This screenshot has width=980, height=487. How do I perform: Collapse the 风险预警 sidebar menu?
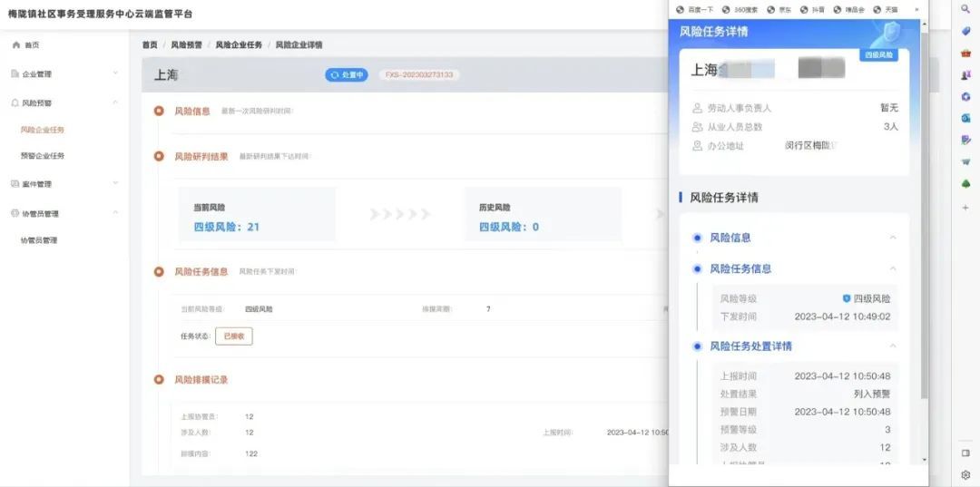pyautogui.click(x=115, y=102)
